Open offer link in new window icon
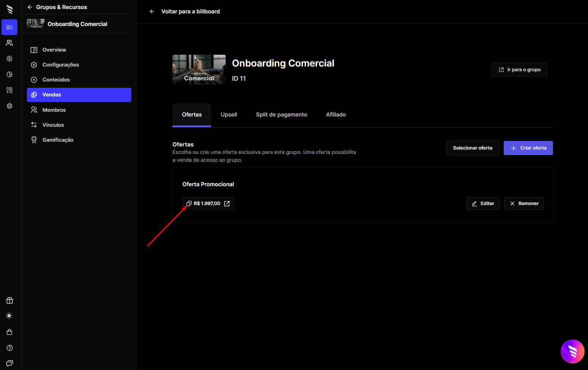This screenshot has height=370, width=588. (x=227, y=203)
